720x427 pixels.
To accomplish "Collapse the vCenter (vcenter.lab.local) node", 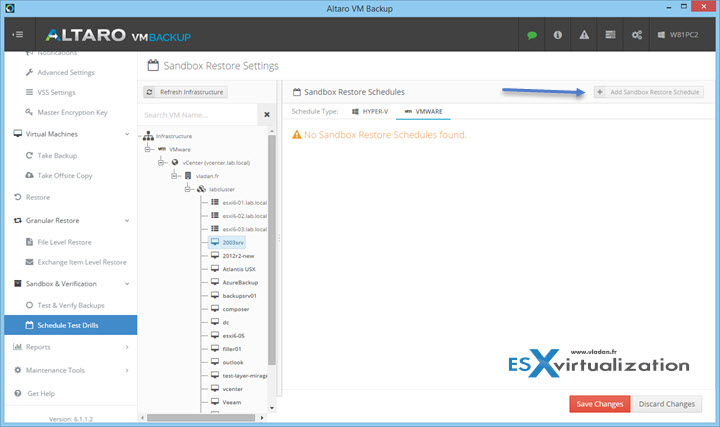I will click(161, 163).
